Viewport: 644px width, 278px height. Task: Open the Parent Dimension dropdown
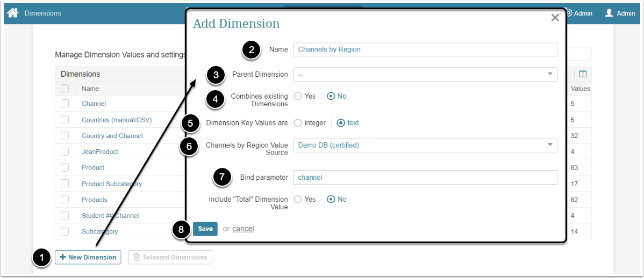425,74
